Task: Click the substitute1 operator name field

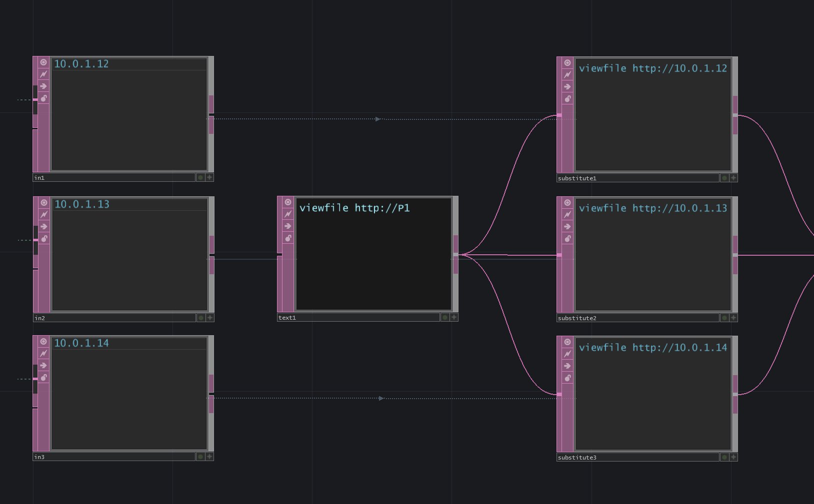Action: 637,178
